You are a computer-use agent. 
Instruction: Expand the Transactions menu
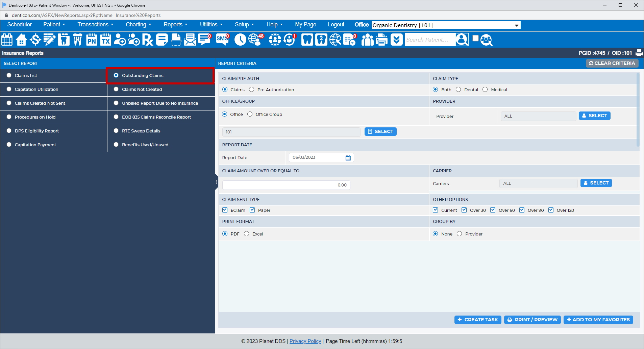pyautogui.click(x=95, y=25)
